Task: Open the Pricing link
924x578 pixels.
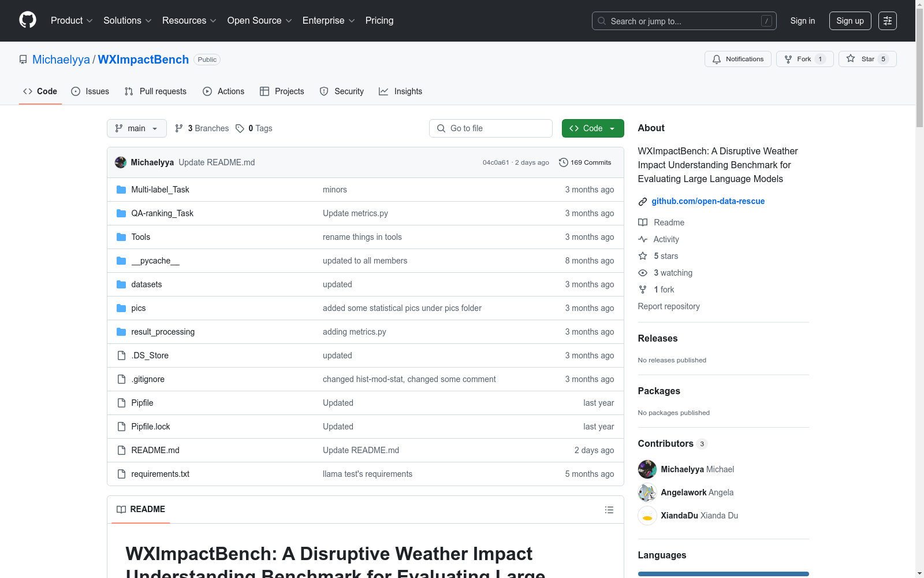Action: (379, 21)
